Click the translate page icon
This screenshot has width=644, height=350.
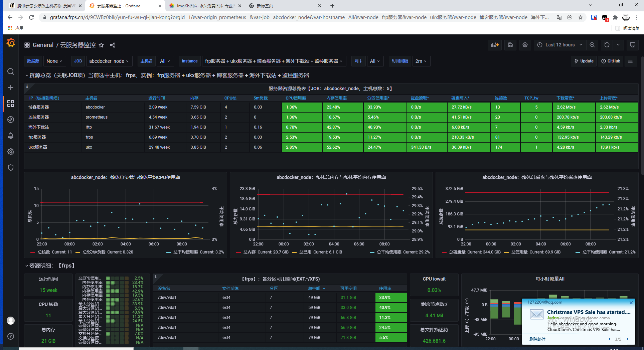559,17
